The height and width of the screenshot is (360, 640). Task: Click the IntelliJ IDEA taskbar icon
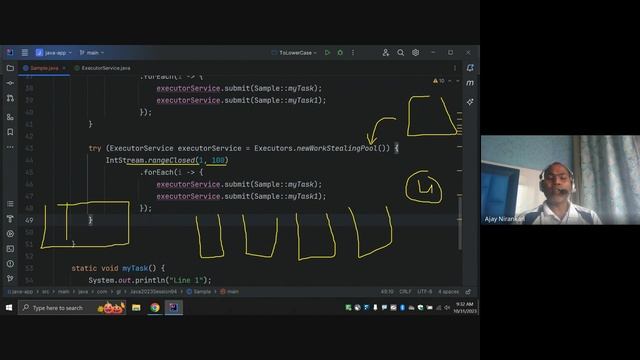click(x=173, y=308)
